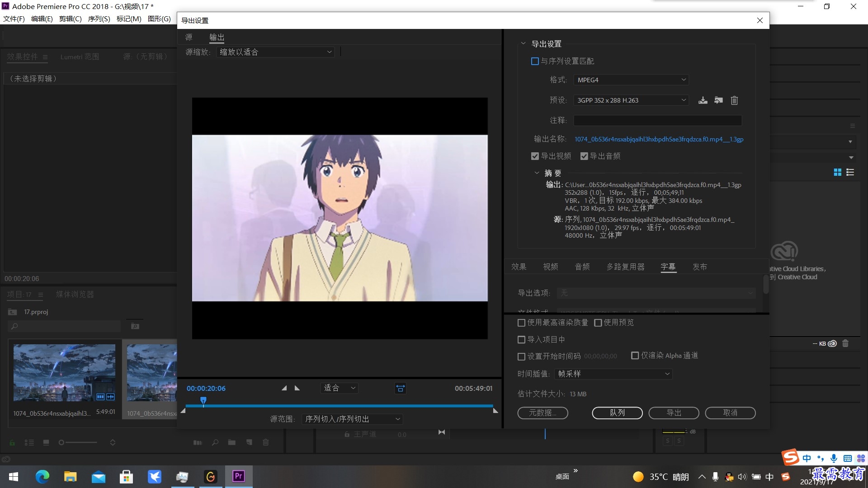Open Mail app from taskbar

98,476
